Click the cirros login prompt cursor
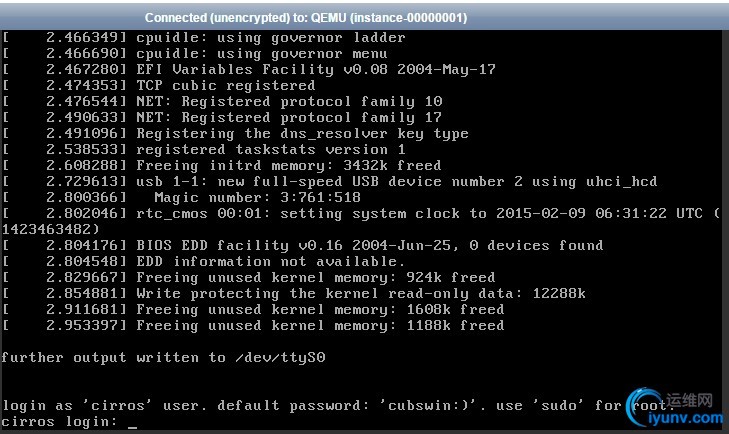Screen dimensions: 729x434 coord(133,425)
